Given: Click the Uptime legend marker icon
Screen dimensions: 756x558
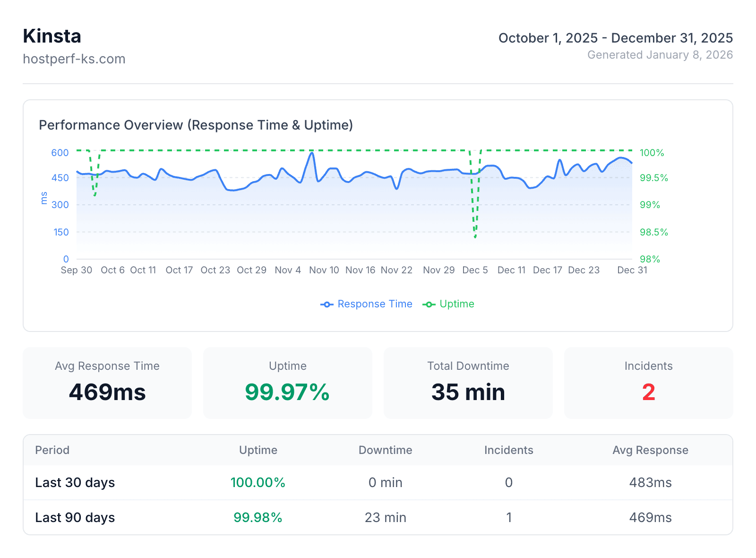Looking at the screenshot, I should coord(429,304).
